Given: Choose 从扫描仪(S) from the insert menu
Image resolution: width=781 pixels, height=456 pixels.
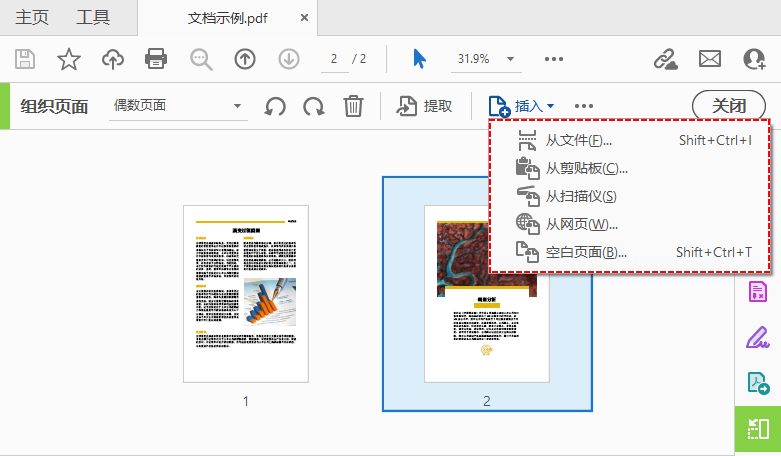Looking at the screenshot, I should pyautogui.click(x=630, y=196).
